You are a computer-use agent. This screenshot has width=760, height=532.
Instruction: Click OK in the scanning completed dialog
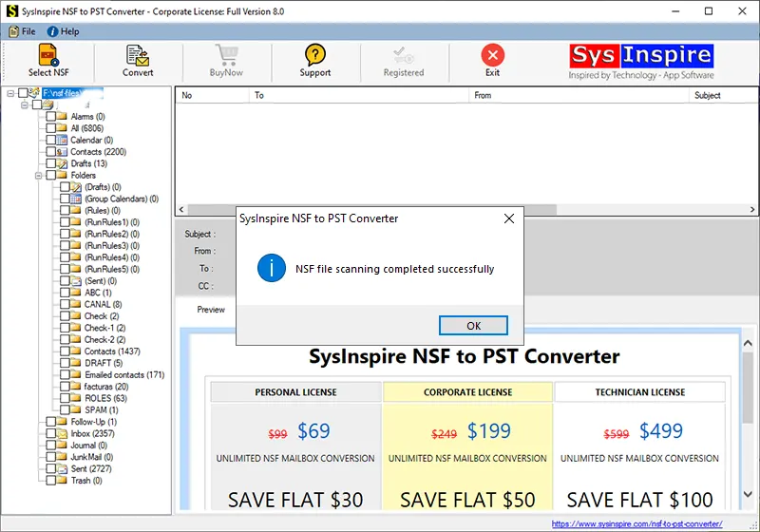(x=473, y=326)
